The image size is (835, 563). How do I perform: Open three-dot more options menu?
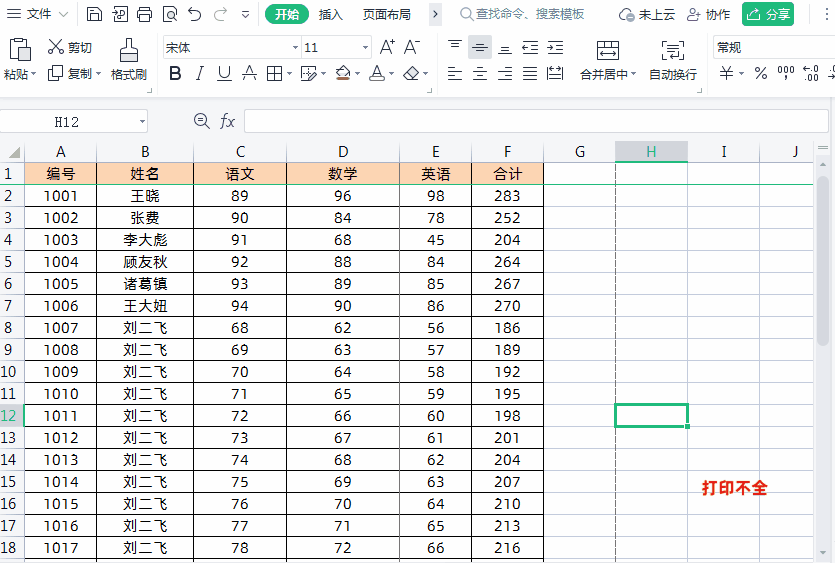point(826,14)
